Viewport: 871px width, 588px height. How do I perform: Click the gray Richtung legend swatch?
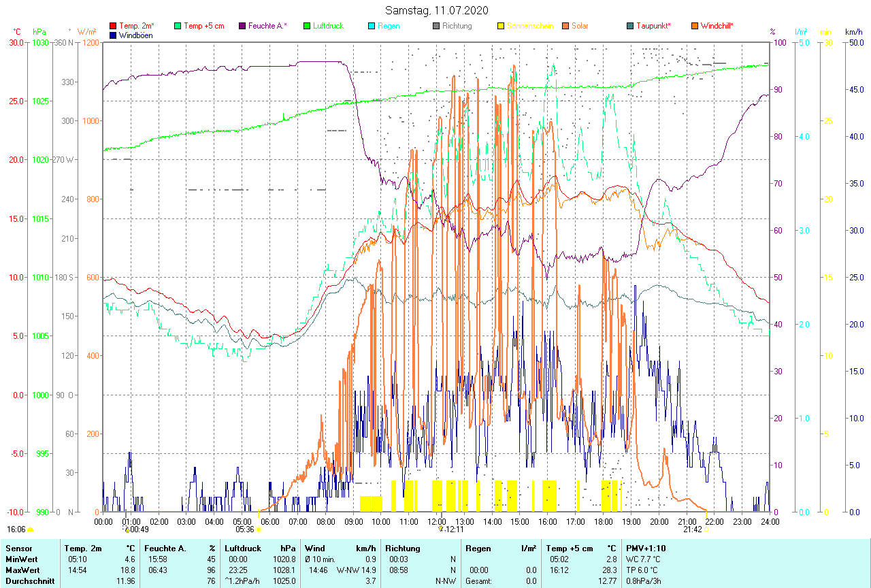tap(436, 26)
